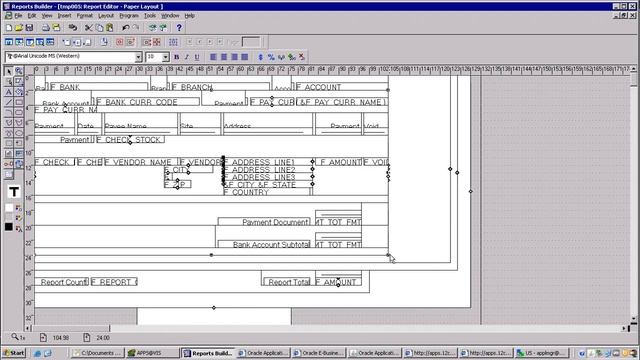Select the Line drawing tool

pyautogui.click(x=9, y=102)
